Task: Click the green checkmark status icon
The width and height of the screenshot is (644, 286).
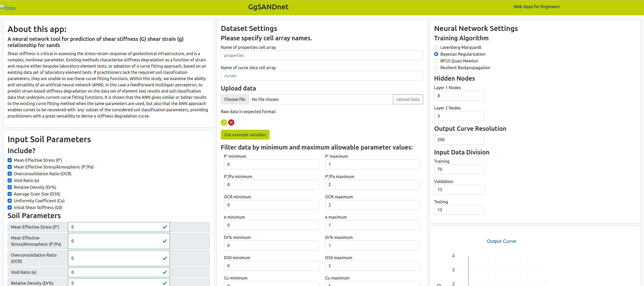Action: [224, 122]
